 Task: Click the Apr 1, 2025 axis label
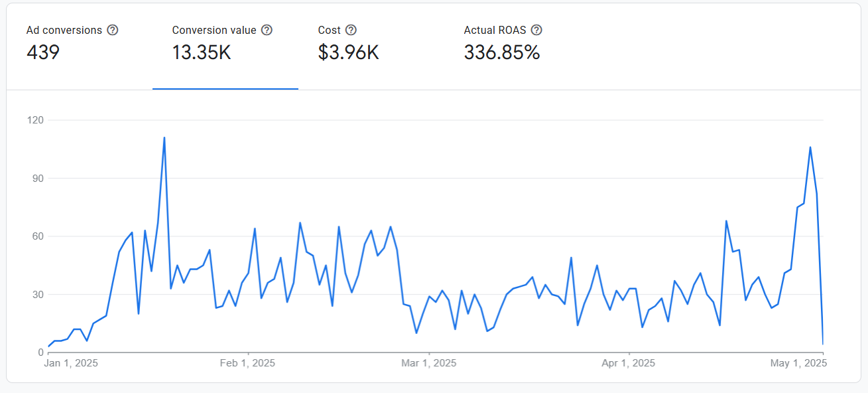pyautogui.click(x=628, y=363)
